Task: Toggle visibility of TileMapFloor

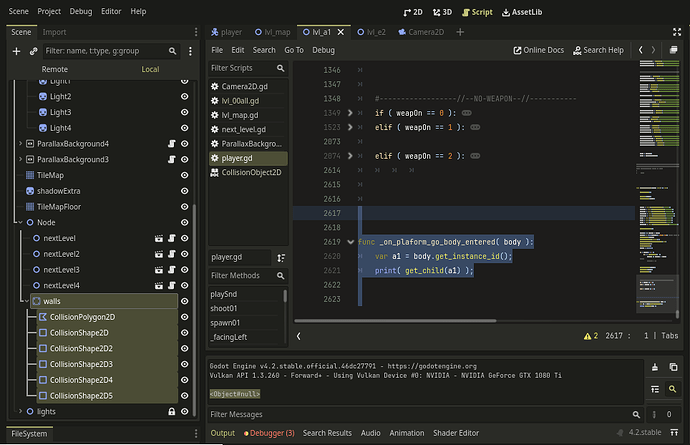Action: pyautogui.click(x=185, y=206)
